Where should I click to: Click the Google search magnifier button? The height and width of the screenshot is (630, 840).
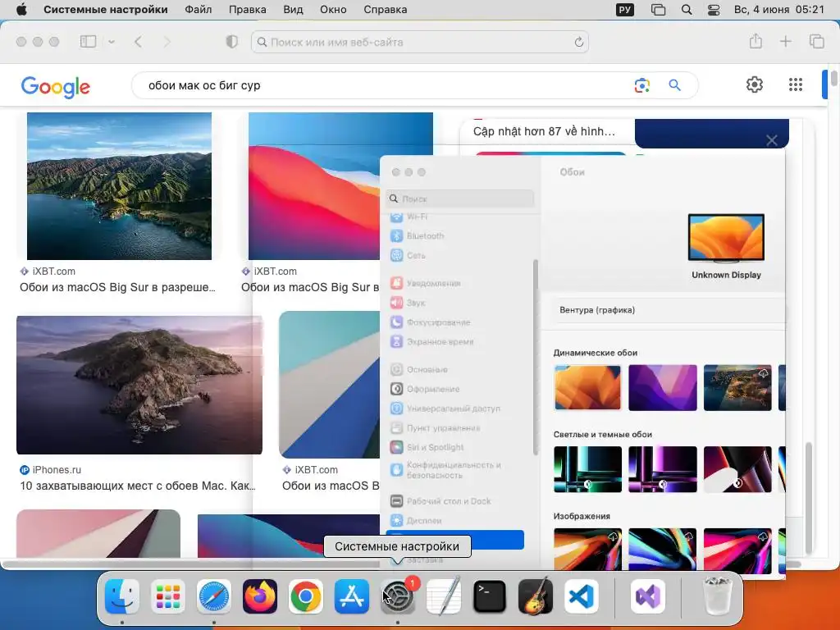click(x=674, y=85)
